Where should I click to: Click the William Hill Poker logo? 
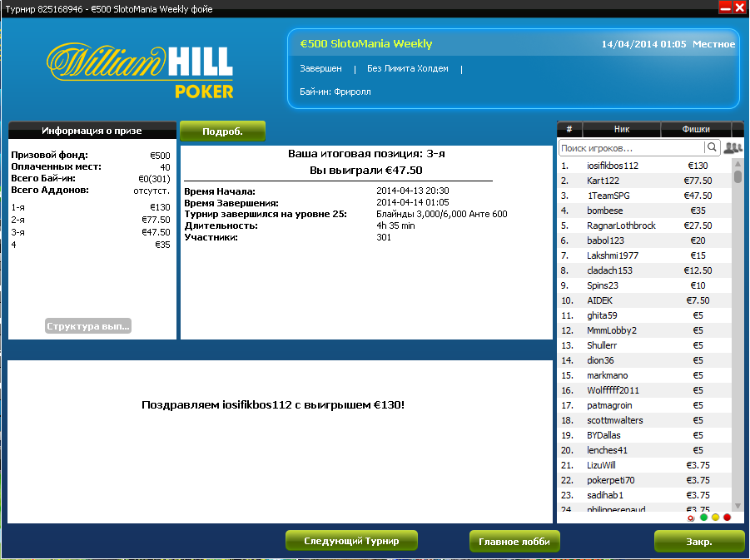(x=140, y=70)
